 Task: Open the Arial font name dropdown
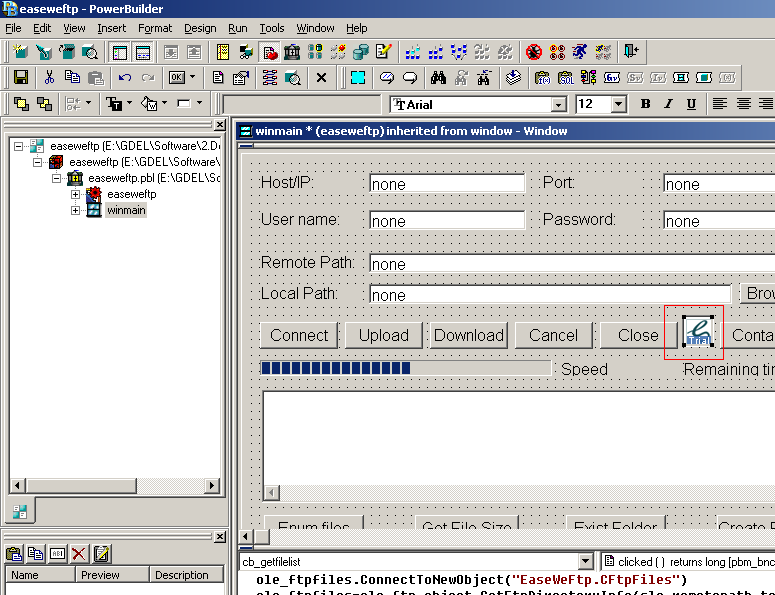click(559, 105)
